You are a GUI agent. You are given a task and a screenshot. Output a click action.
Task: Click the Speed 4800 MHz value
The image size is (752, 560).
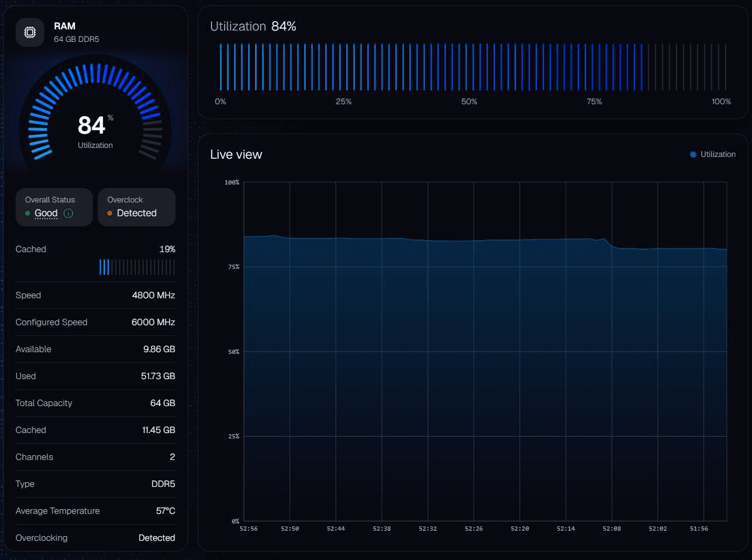point(153,295)
